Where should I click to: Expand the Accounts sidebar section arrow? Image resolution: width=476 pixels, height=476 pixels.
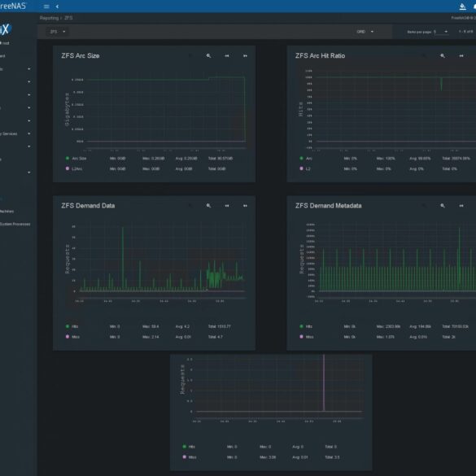(28, 69)
